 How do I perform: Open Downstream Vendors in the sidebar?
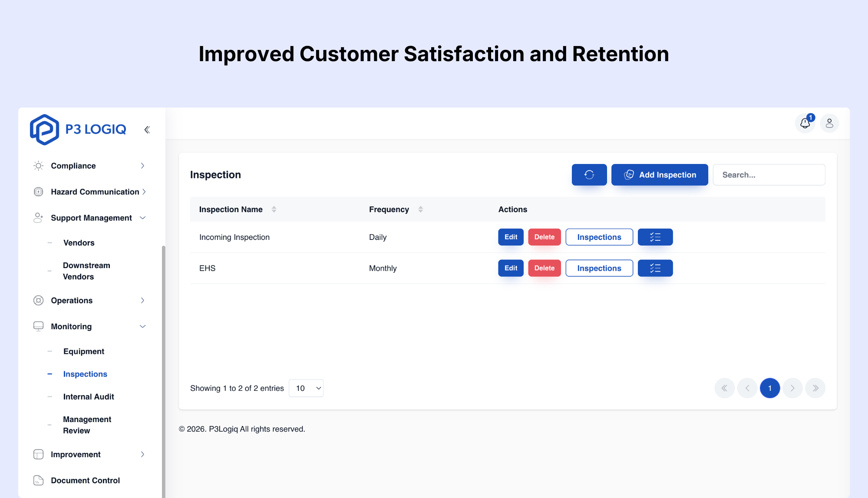tap(86, 271)
